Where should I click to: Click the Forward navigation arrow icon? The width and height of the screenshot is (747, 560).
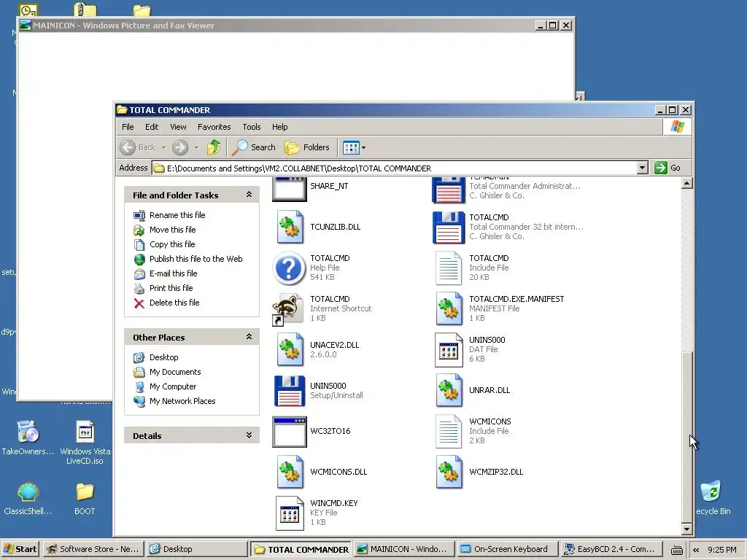click(180, 147)
